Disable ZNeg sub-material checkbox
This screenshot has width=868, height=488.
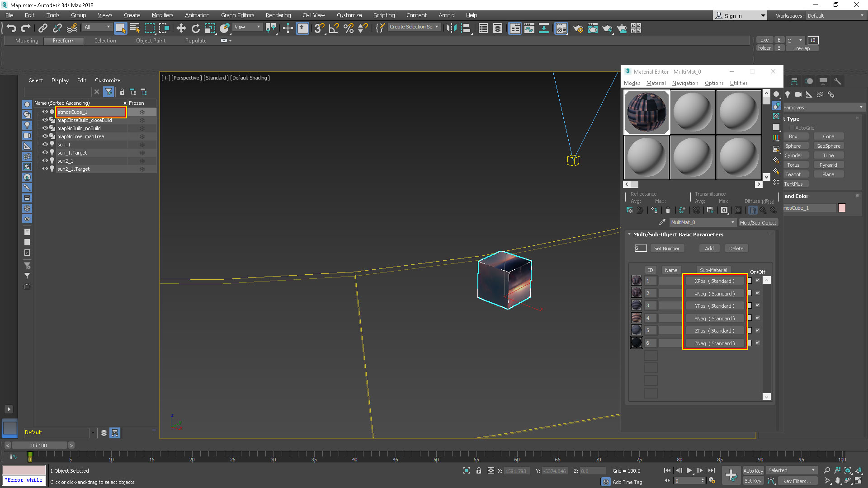coord(758,343)
